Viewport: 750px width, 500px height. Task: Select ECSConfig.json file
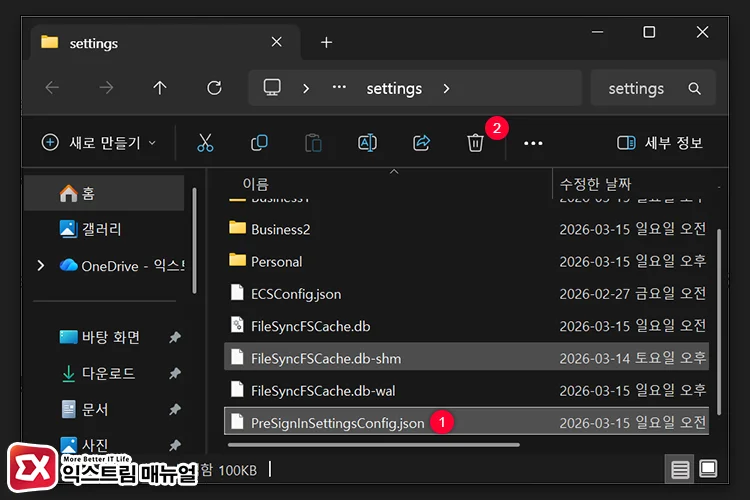tap(466, 293)
